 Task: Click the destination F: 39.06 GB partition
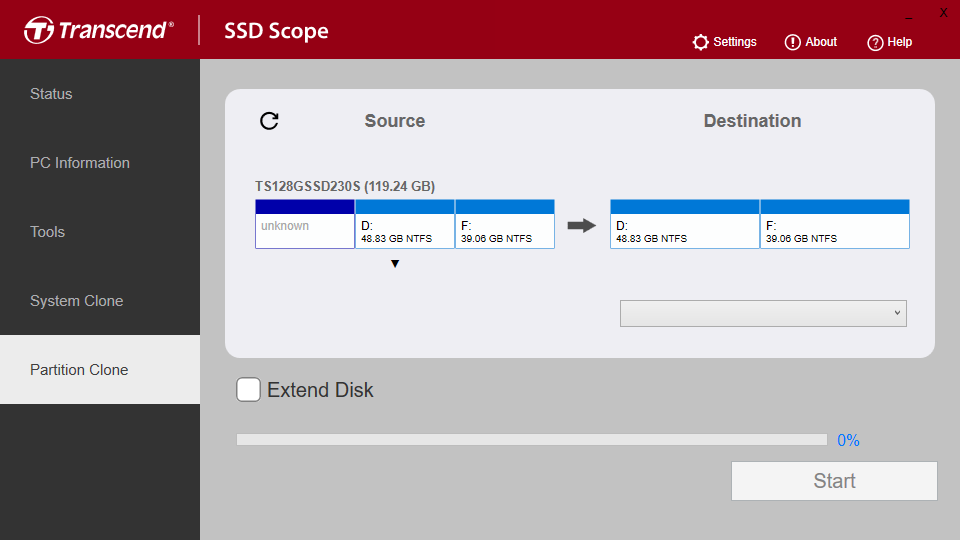(834, 224)
